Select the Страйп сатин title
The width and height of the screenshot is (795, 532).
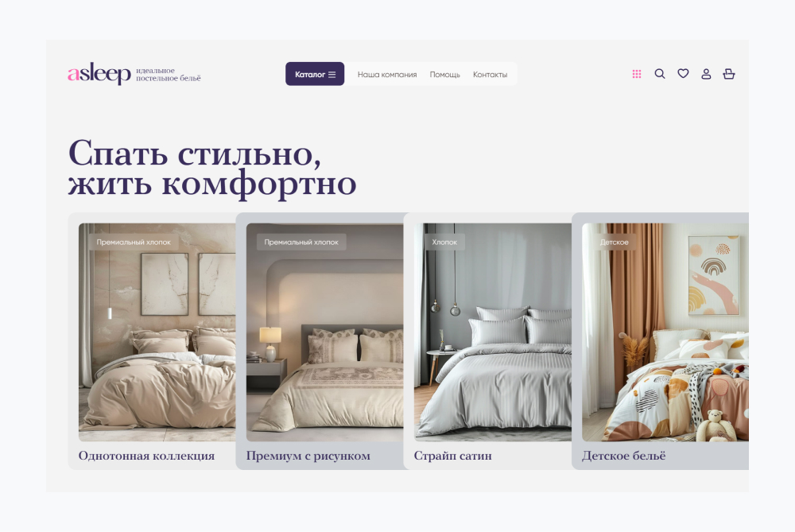click(x=453, y=456)
